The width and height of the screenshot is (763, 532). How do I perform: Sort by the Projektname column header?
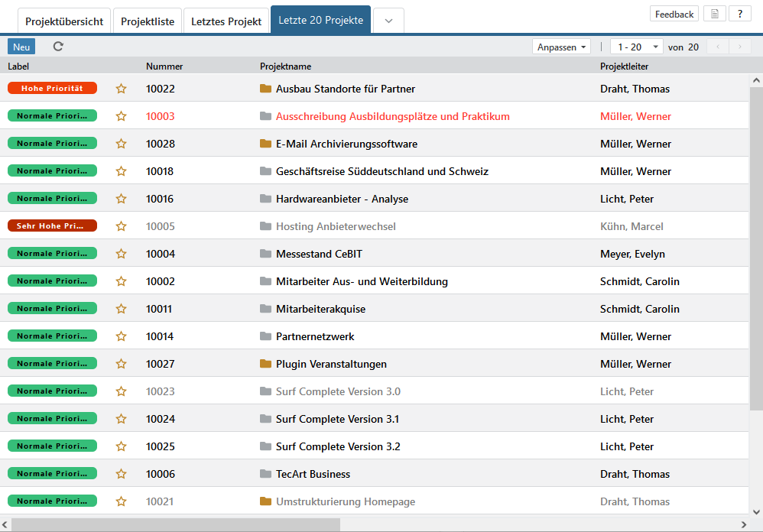click(x=285, y=66)
